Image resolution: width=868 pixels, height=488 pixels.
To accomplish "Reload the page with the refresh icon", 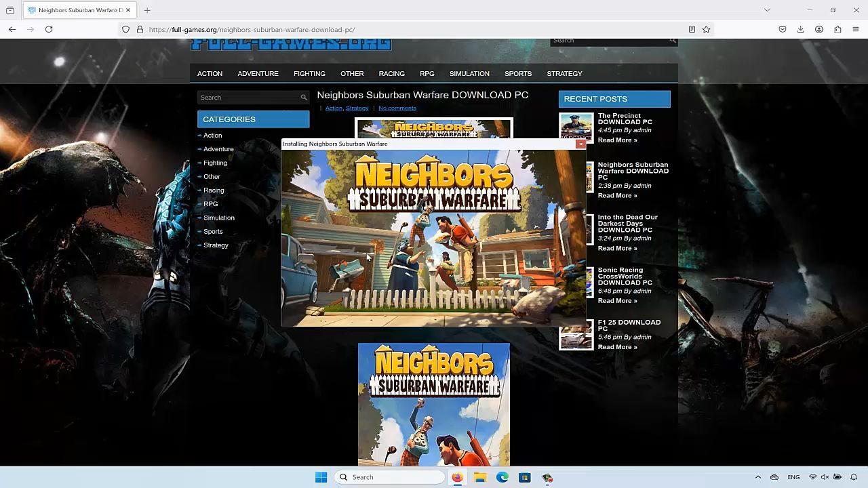I will point(49,29).
